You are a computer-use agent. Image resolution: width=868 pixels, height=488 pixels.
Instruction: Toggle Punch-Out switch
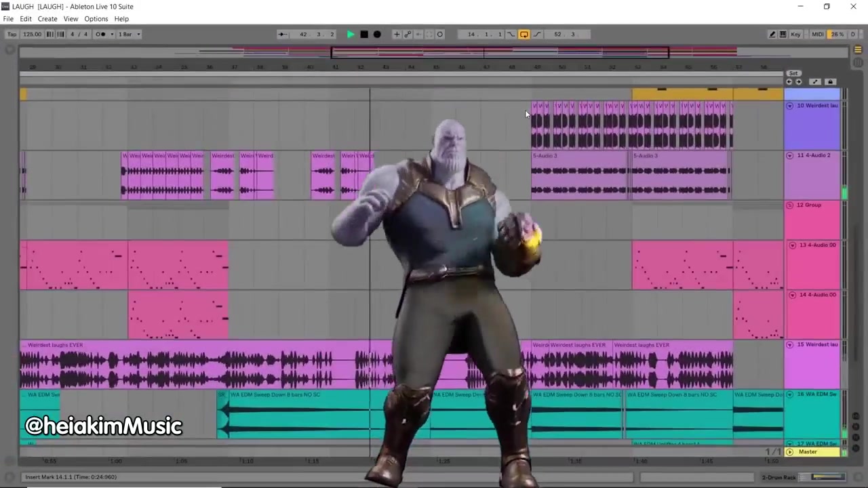pyautogui.click(x=536, y=35)
